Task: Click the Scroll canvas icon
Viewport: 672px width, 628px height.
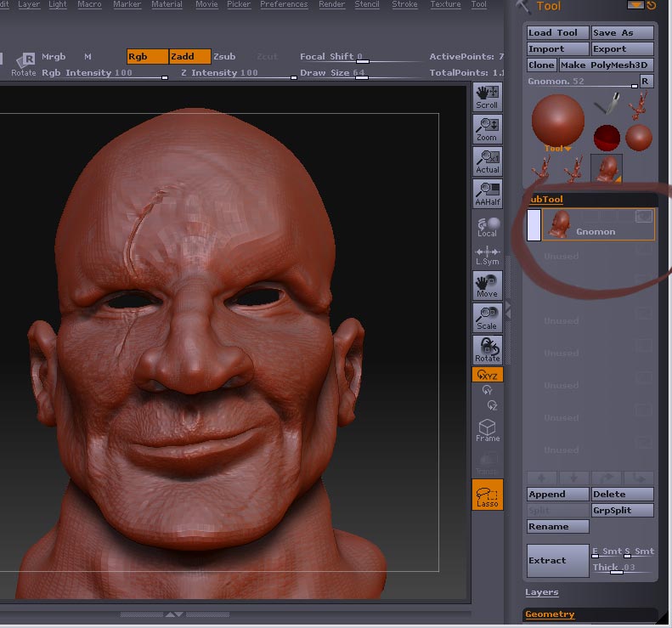Action: point(488,97)
